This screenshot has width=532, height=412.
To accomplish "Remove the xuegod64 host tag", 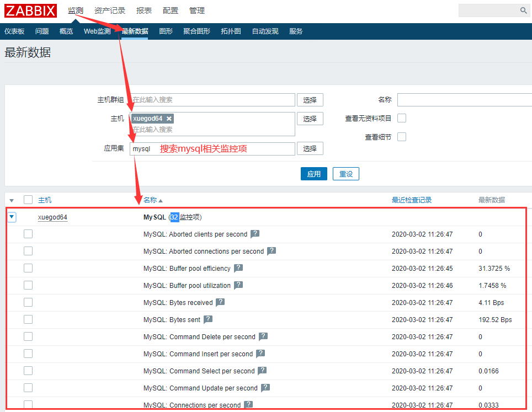I will (x=169, y=119).
